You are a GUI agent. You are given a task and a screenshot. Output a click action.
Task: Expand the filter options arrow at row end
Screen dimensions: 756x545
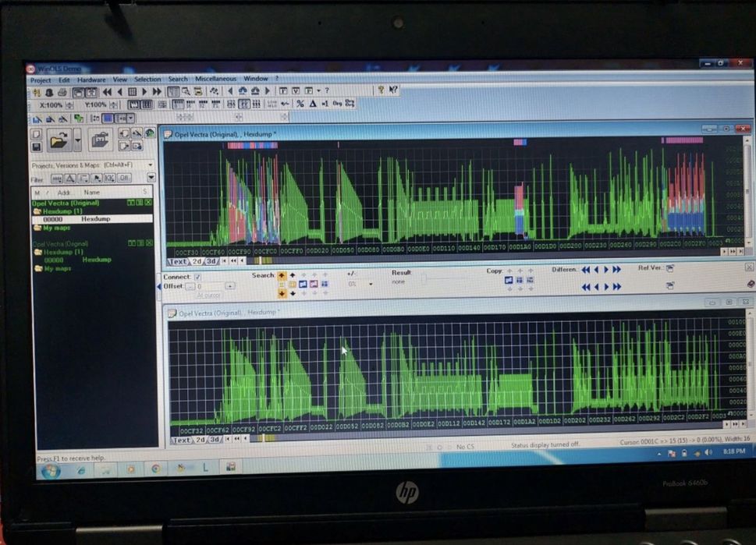tap(151, 178)
